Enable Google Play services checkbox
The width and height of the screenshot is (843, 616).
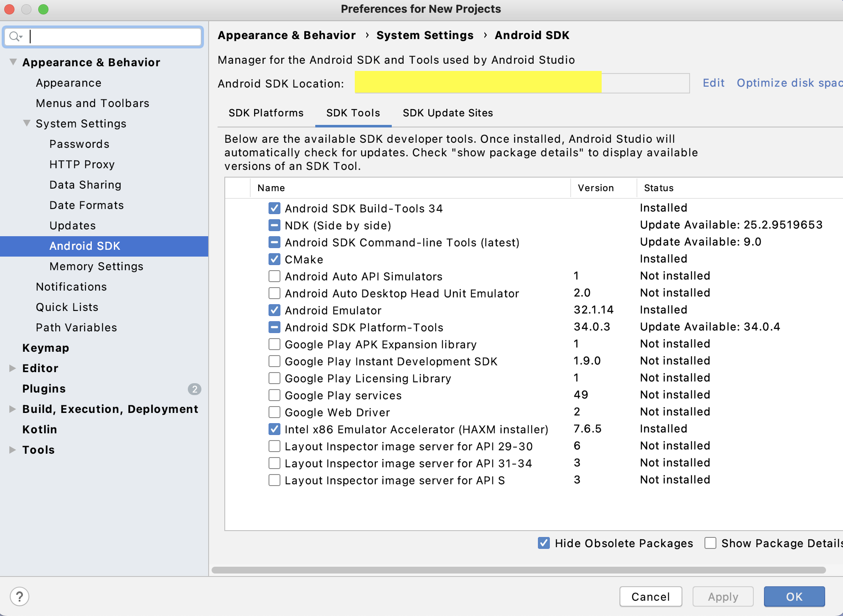point(274,395)
